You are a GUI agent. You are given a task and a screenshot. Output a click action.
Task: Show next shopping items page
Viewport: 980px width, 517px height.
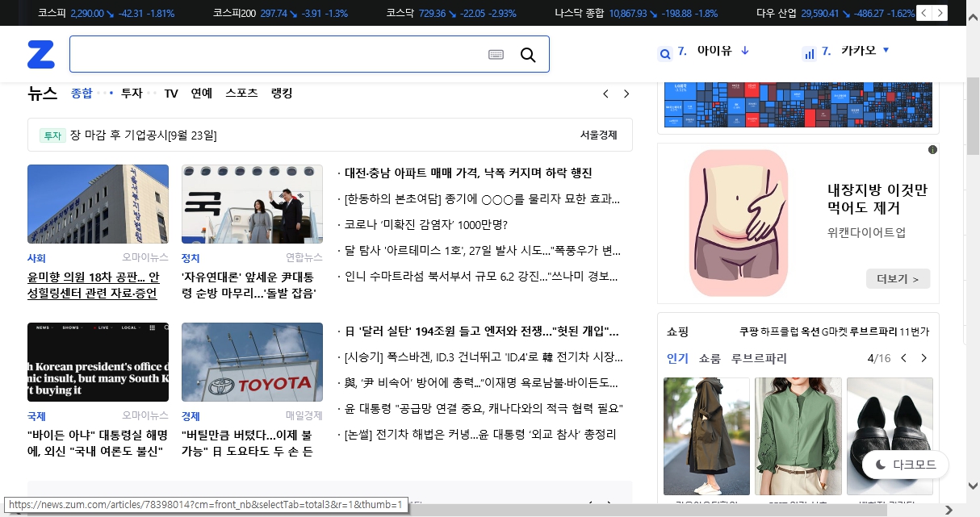pyautogui.click(x=924, y=358)
